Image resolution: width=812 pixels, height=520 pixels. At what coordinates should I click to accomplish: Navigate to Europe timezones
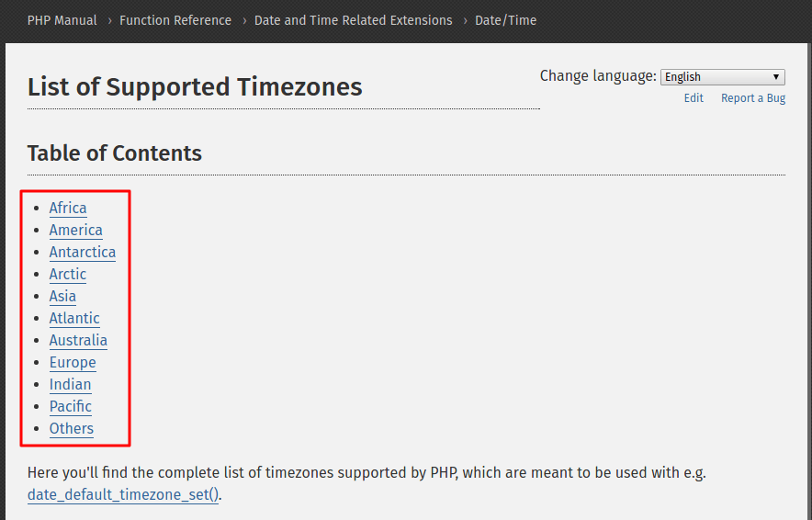pos(73,363)
